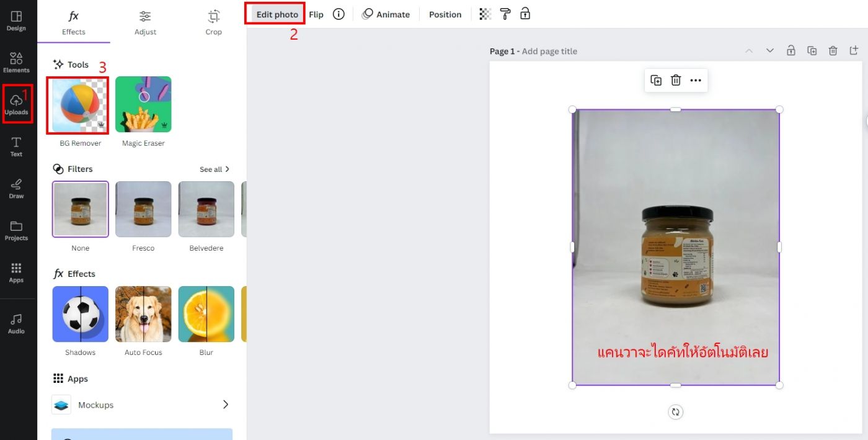868x440 pixels.
Task: Open more options on floating image toolbar
Action: (696, 80)
